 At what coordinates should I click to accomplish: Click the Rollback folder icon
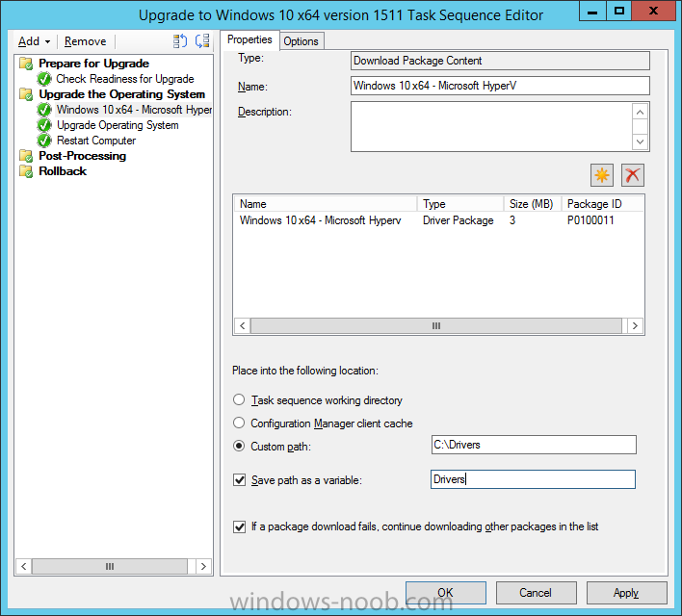tap(27, 171)
